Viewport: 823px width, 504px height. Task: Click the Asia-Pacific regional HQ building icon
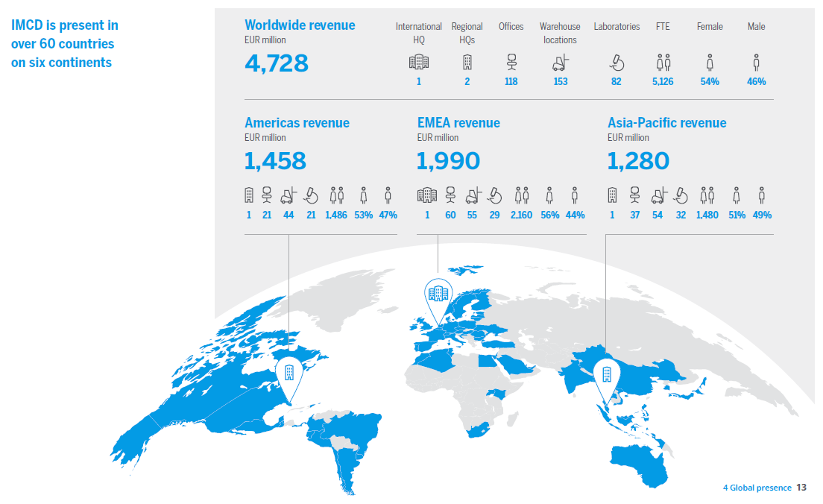click(x=612, y=195)
